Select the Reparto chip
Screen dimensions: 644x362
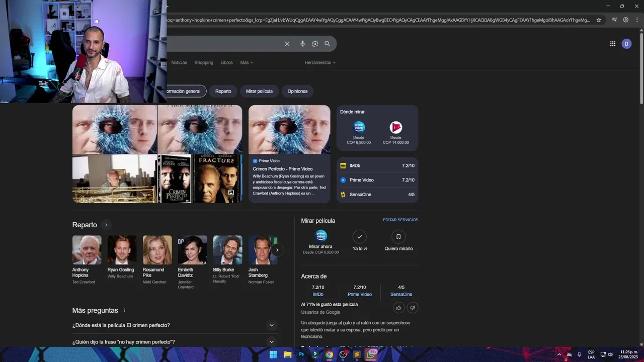(x=223, y=92)
